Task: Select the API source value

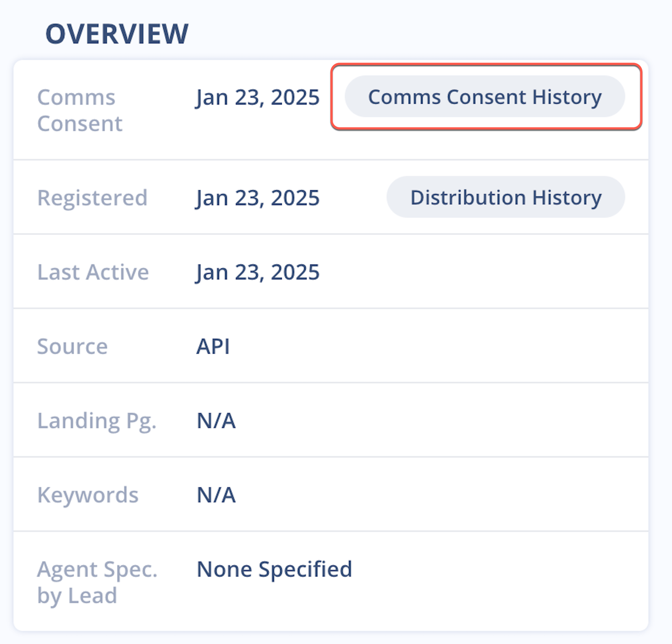Action: 214,346
